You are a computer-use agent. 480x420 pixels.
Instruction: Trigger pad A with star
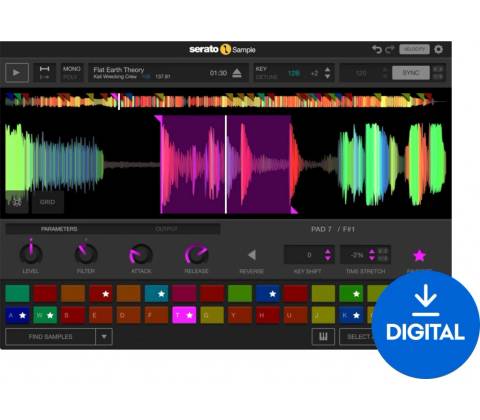click(x=17, y=315)
